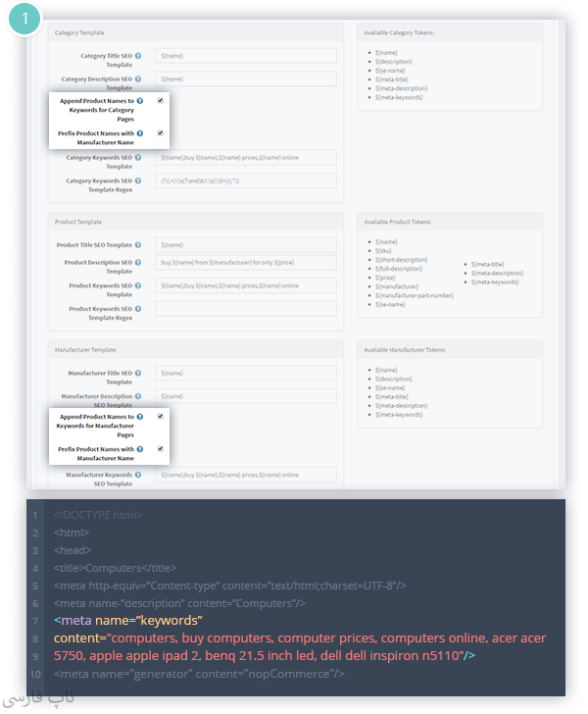Click help icon beside Product Keywords SEO Template
588x714 pixels.
tap(138, 285)
